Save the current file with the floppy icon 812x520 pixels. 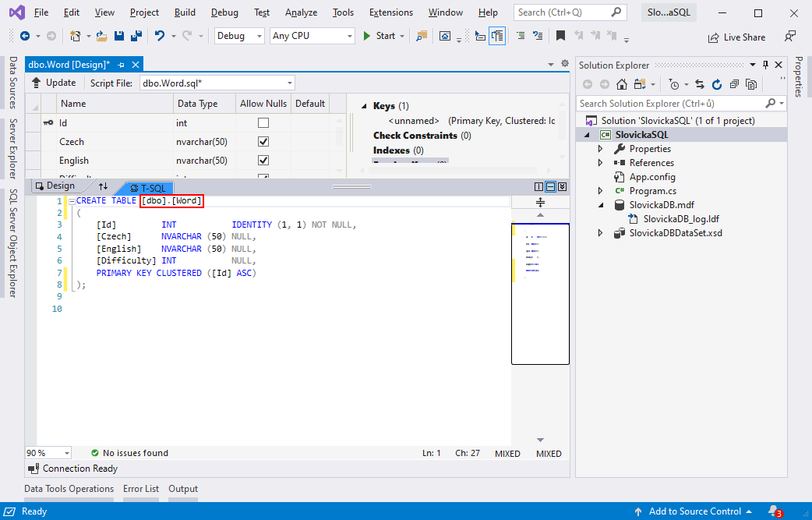click(x=119, y=36)
